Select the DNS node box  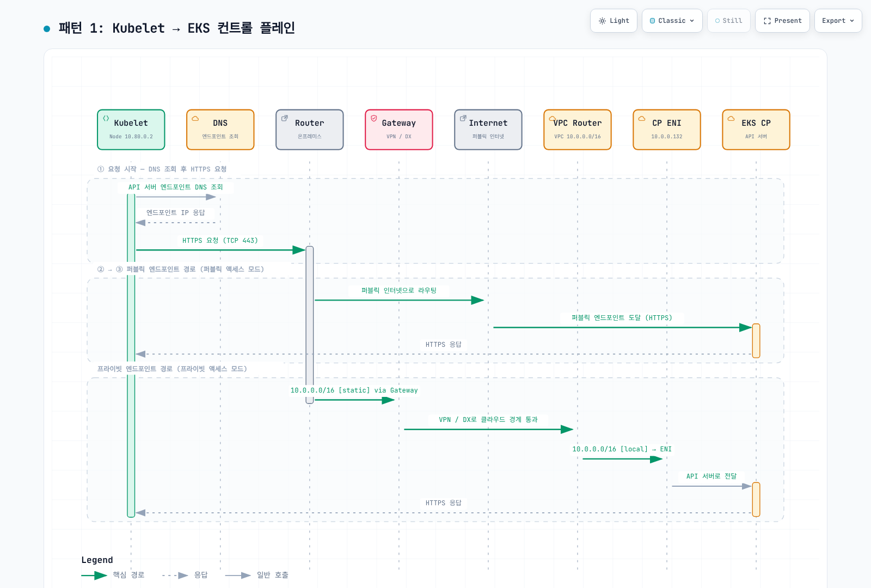click(220, 130)
